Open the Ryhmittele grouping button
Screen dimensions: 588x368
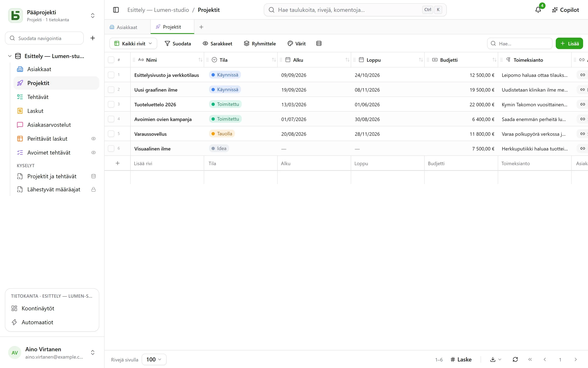coord(260,43)
